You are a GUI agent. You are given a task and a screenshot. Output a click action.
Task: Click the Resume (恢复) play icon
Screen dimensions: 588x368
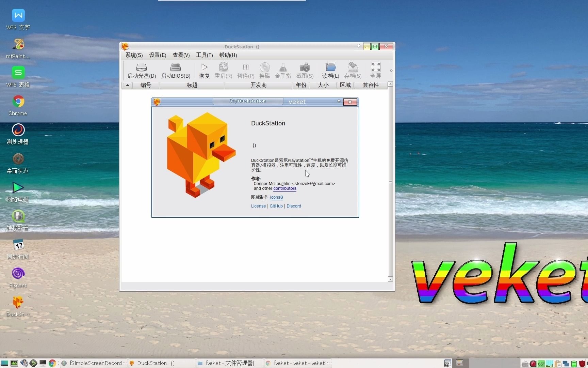pyautogui.click(x=204, y=71)
